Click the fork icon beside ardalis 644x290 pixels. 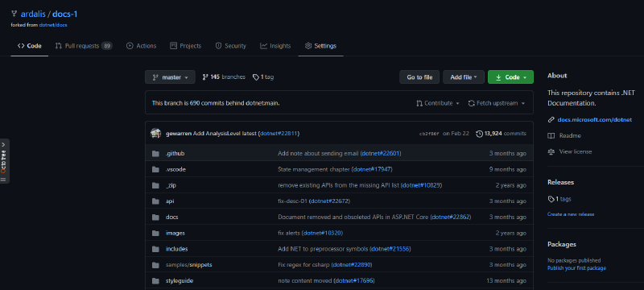coord(14,14)
